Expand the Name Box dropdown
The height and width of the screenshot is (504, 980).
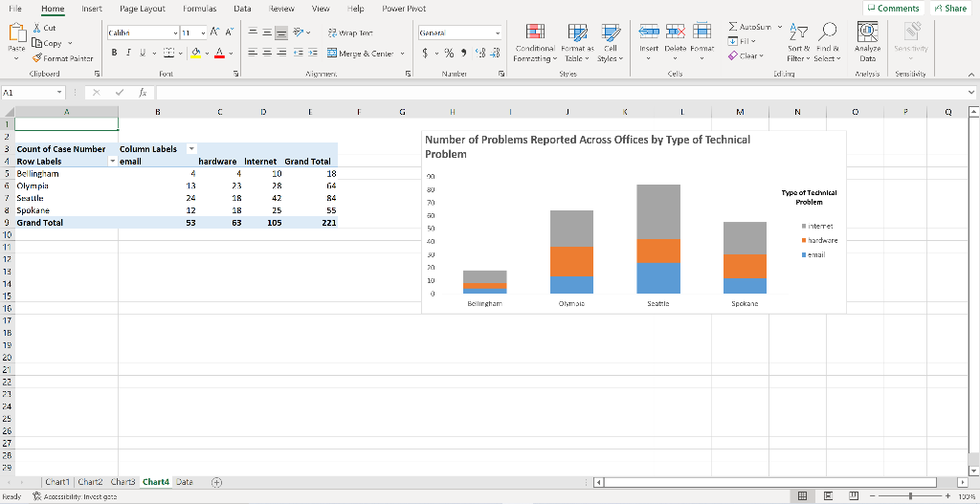point(60,93)
